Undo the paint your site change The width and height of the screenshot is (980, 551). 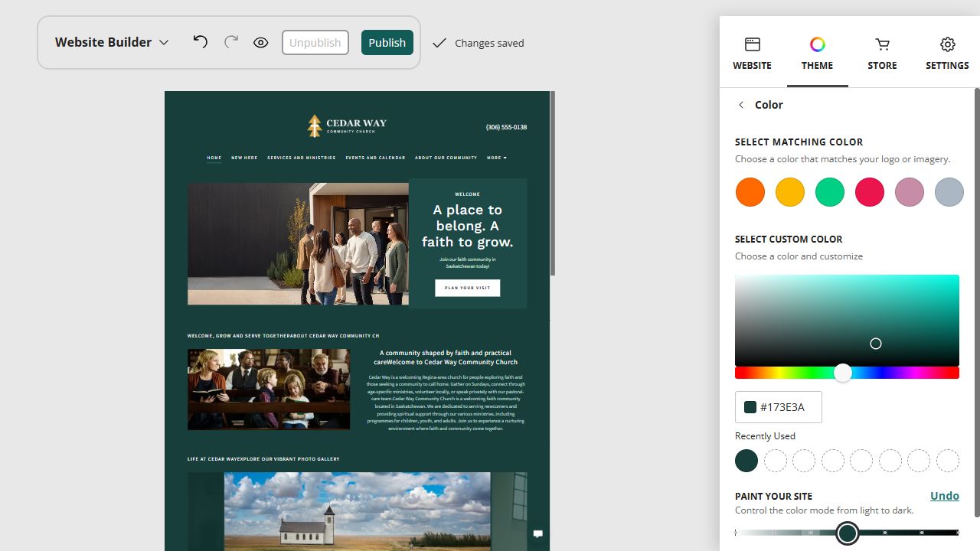click(945, 496)
